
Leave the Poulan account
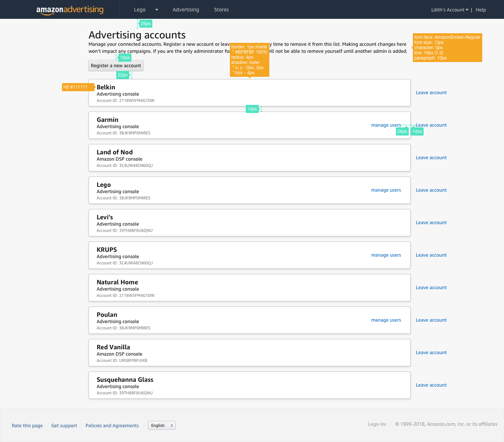tap(431, 320)
